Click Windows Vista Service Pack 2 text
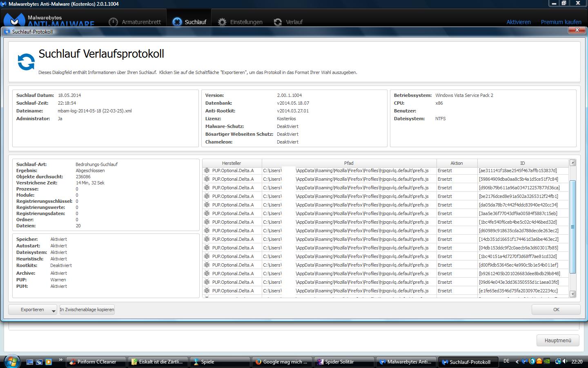The height and width of the screenshot is (368, 588). point(464,95)
